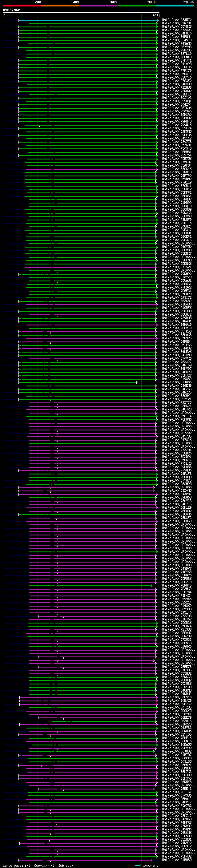Click hit label UniRef100_P57691
The image size is (197, 868).
tap(177, 145)
